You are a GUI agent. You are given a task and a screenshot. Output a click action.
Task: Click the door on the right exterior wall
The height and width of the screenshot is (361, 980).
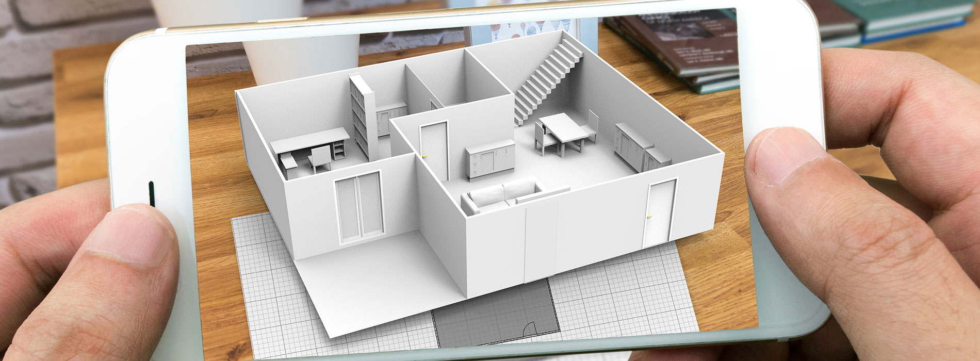[x=659, y=213]
